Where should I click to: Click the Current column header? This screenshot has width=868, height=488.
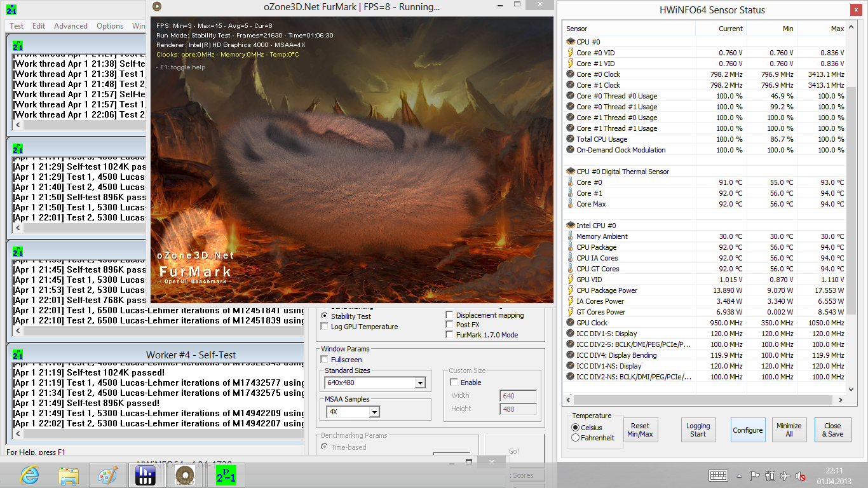click(721, 29)
